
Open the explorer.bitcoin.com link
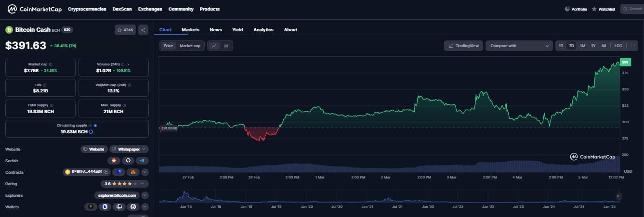[118, 195]
